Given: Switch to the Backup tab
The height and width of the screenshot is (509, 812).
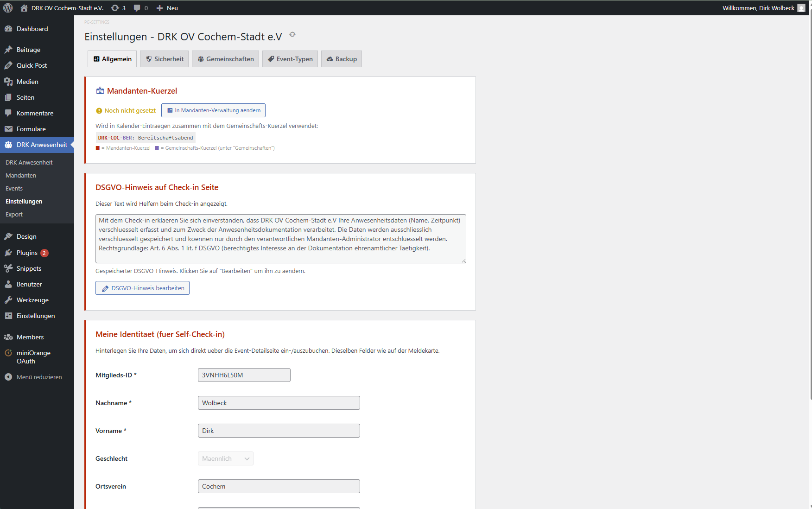Looking at the screenshot, I should click(342, 59).
